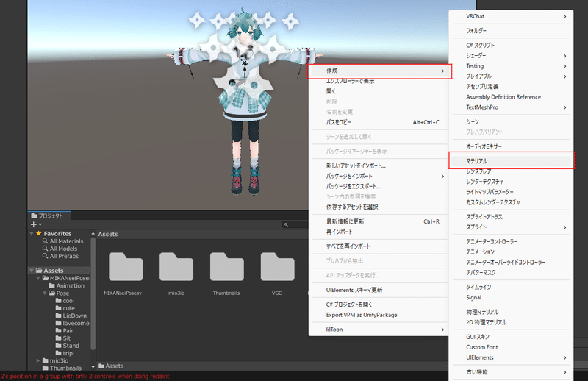
Task: Open the 作成 submenu
Action: coord(379,71)
